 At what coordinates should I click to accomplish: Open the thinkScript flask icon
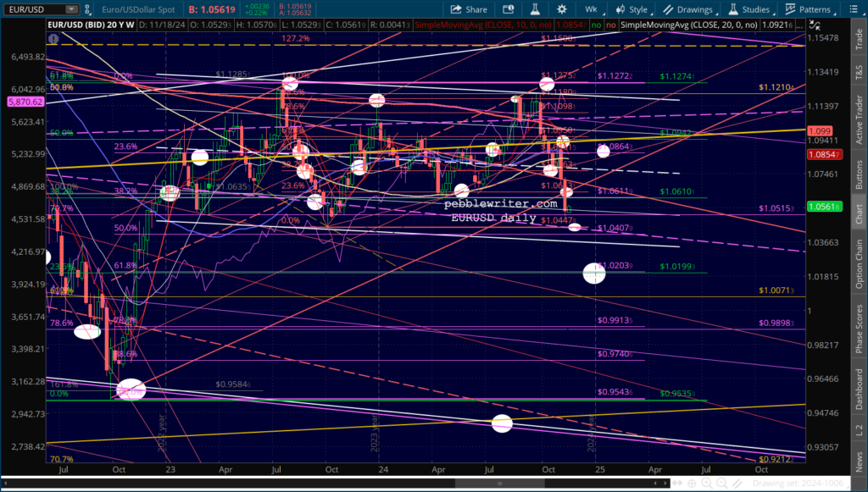click(x=535, y=9)
